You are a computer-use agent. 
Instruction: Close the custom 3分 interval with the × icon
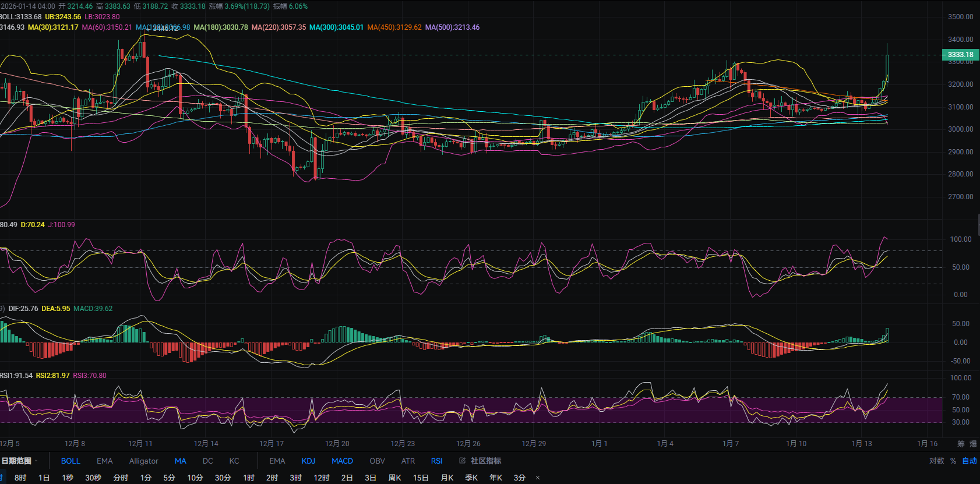pos(537,478)
